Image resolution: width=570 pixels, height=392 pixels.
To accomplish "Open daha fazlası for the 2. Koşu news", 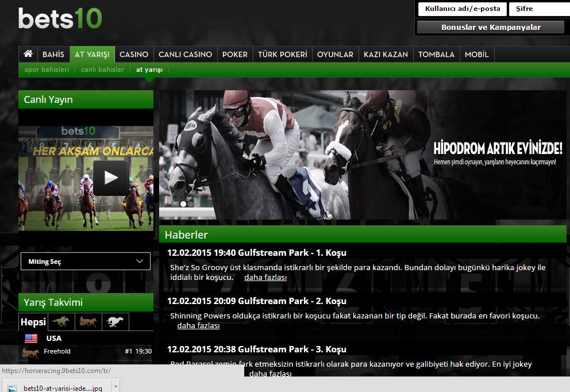I will tap(198, 325).
